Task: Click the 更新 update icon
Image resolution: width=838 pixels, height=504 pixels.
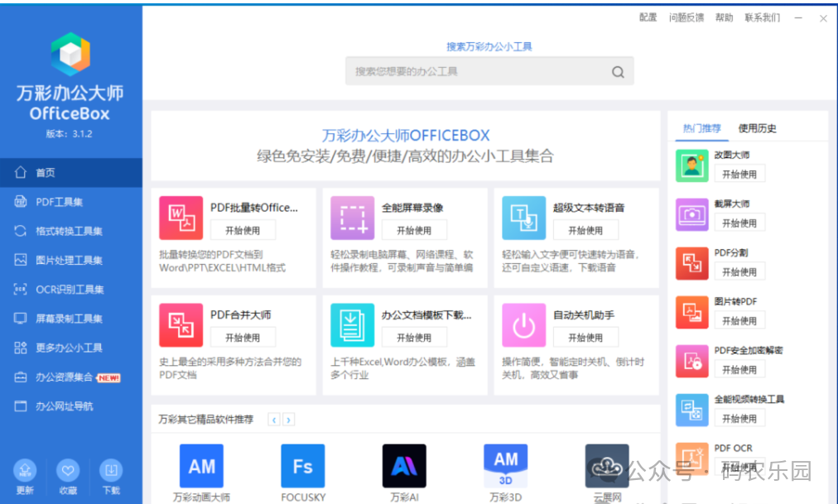Action: pyautogui.click(x=25, y=470)
